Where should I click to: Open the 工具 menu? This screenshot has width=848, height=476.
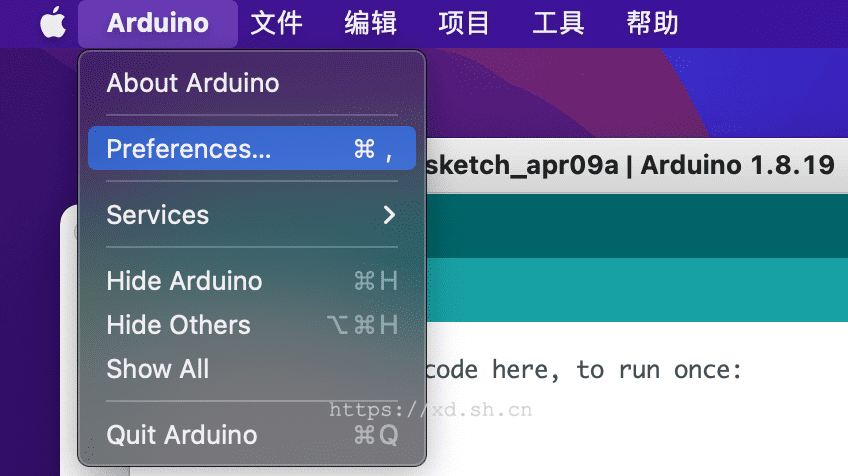(558, 23)
